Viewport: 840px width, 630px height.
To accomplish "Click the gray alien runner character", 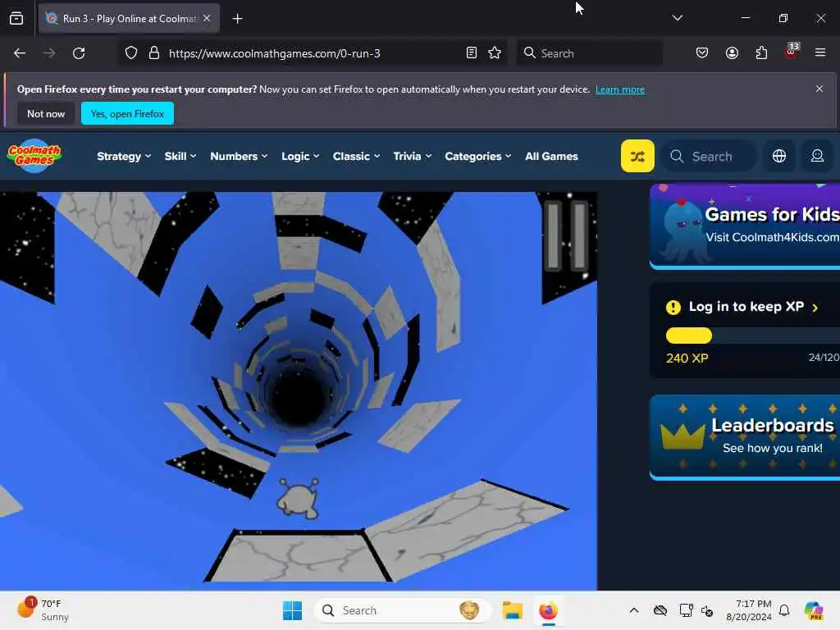I will [x=298, y=499].
